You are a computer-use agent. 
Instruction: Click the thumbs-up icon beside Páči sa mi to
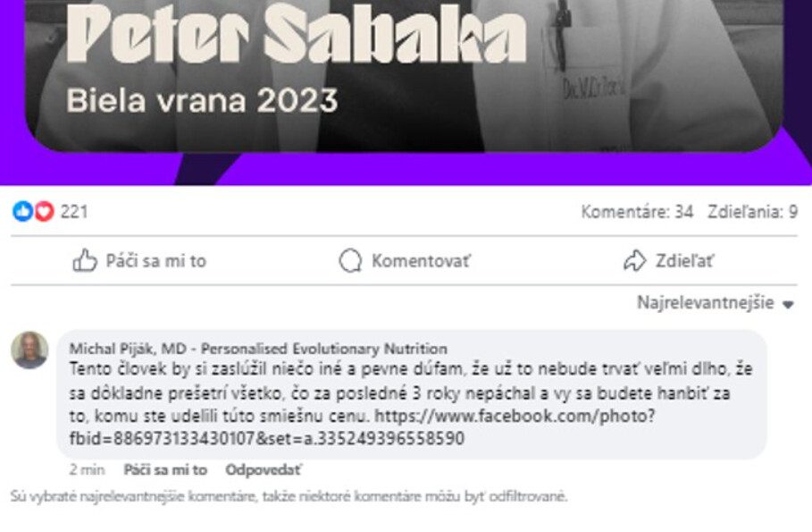pos(85,260)
